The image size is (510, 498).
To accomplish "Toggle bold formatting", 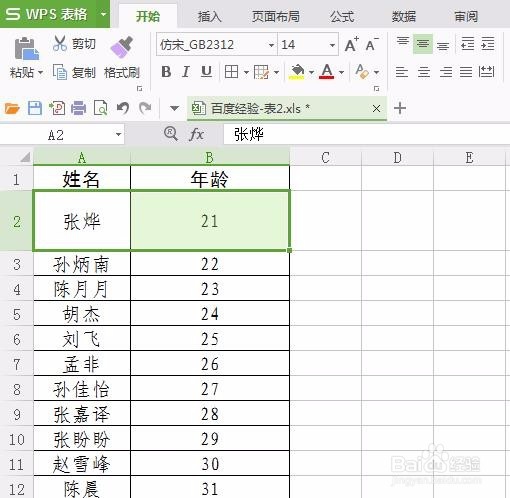I will (166, 72).
